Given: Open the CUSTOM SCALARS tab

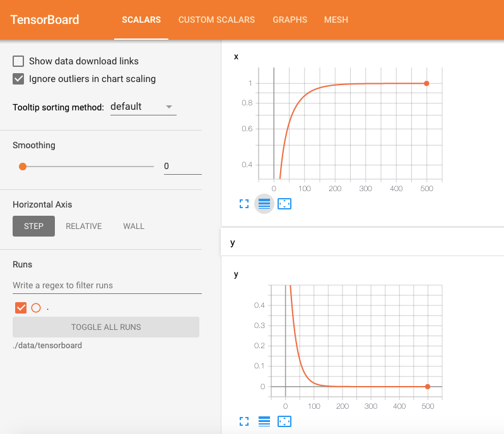Looking at the screenshot, I should (x=216, y=20).
